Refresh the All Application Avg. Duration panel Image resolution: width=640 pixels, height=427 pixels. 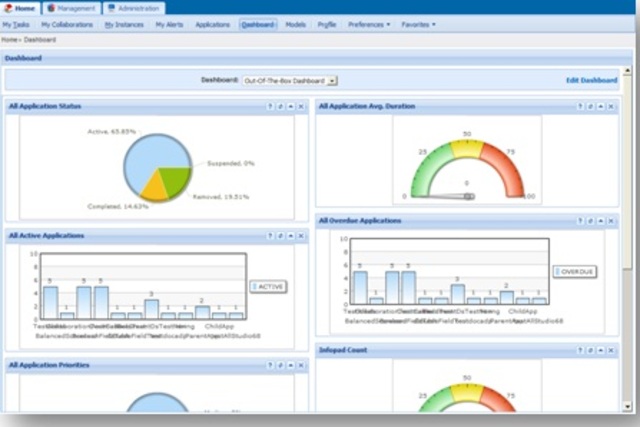pyautogui.click(x=591, y=107)
